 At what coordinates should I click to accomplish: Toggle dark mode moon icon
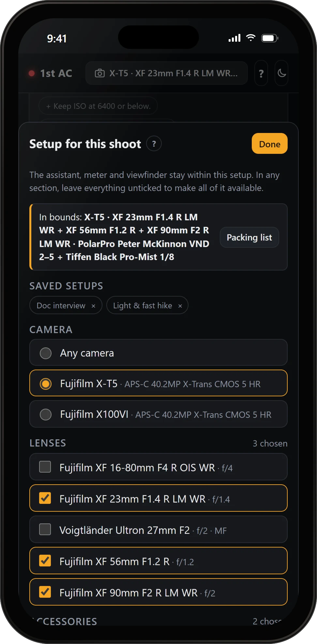click(281, 73)
